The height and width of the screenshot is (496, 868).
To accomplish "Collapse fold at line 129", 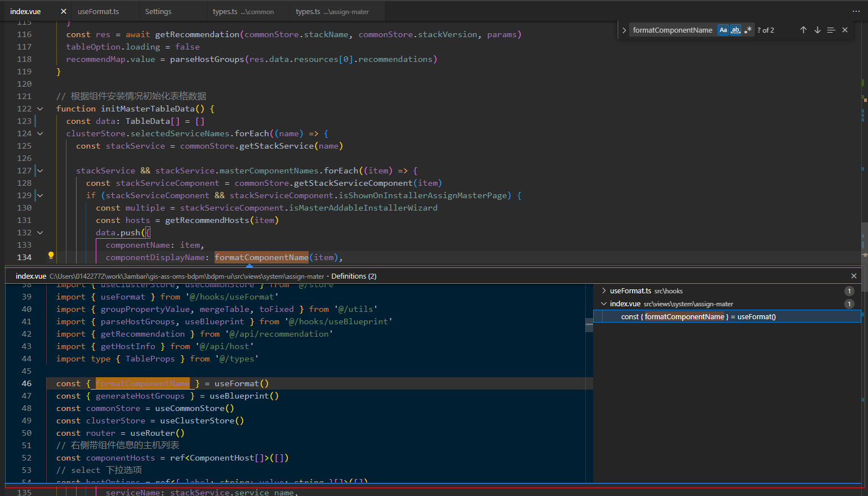I will (40, 195).
